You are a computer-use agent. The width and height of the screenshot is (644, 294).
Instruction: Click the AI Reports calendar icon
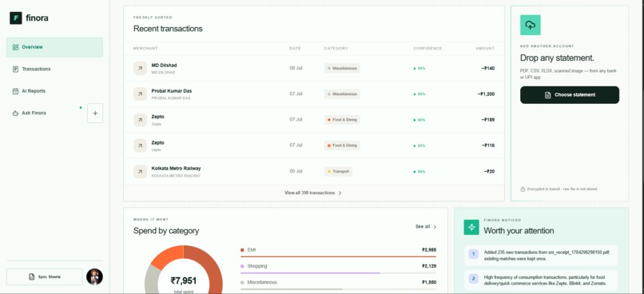pos(16,91)
